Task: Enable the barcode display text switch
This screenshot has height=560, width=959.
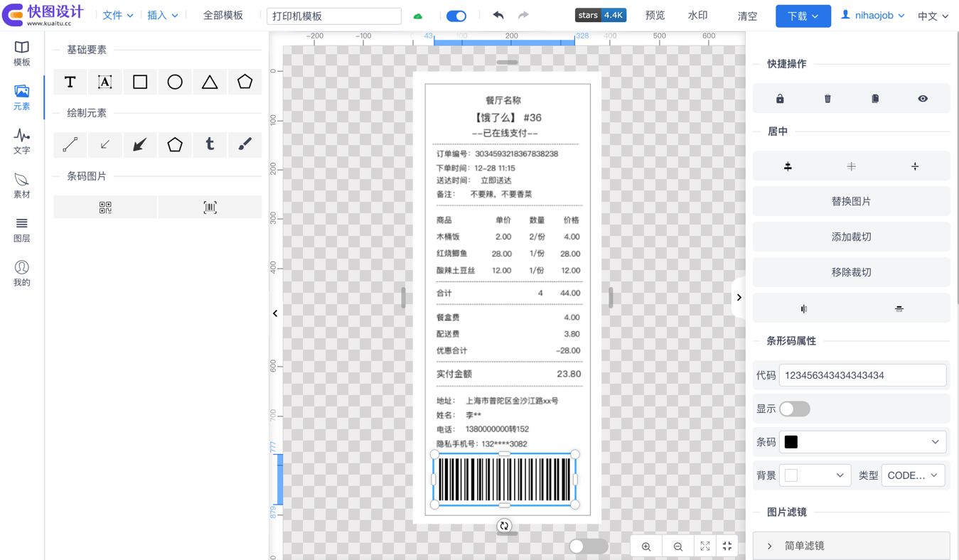Action: (795, 409)
